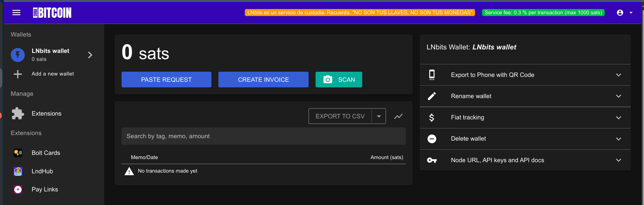The height and width of the screenshot is (205, 644).
Task: Click the Bolt Cards icon
Action: tap(18, 153)
